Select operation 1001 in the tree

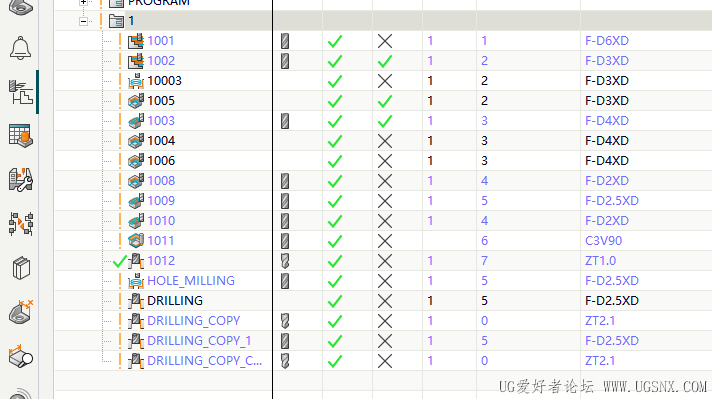(161, 41)
